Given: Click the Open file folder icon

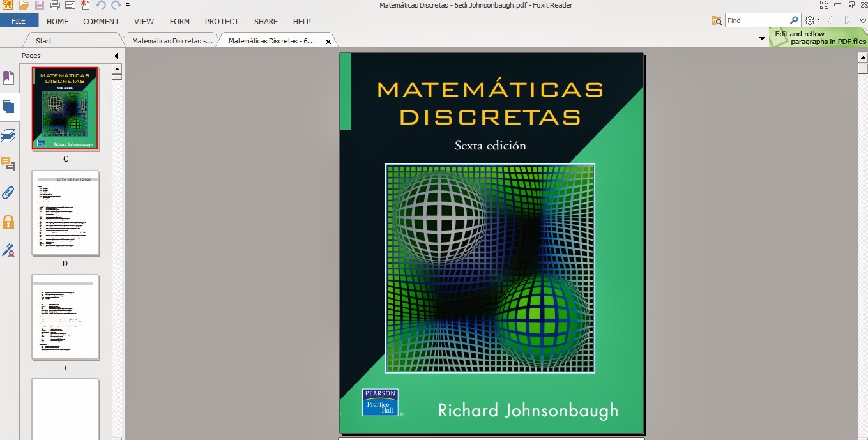Looking at the screenshot, I should pyautogui.click(x=24, y=5).
